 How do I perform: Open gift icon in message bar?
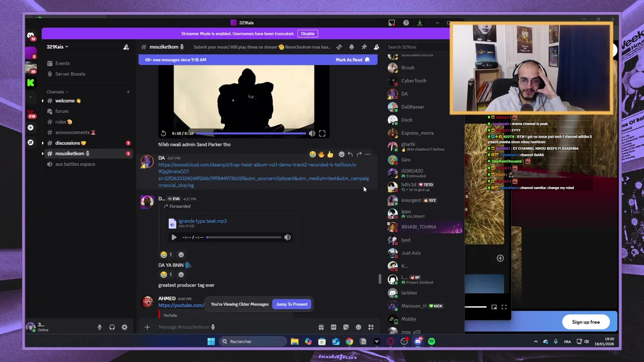(x=321, y=327)
